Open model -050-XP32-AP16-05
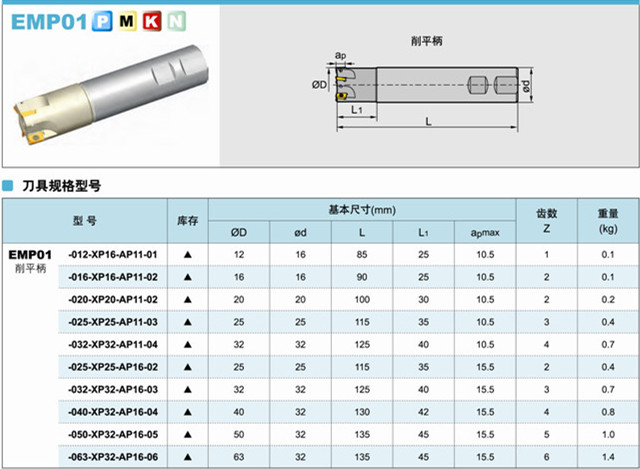The image size is (640, 469). (x=113, y=435)
